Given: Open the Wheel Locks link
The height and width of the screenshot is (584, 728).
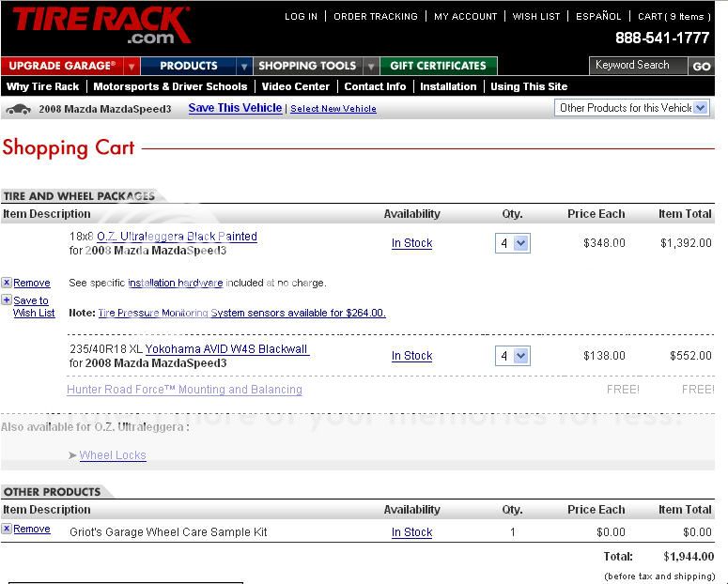Looking at the screenshot, I should [113, 455].
